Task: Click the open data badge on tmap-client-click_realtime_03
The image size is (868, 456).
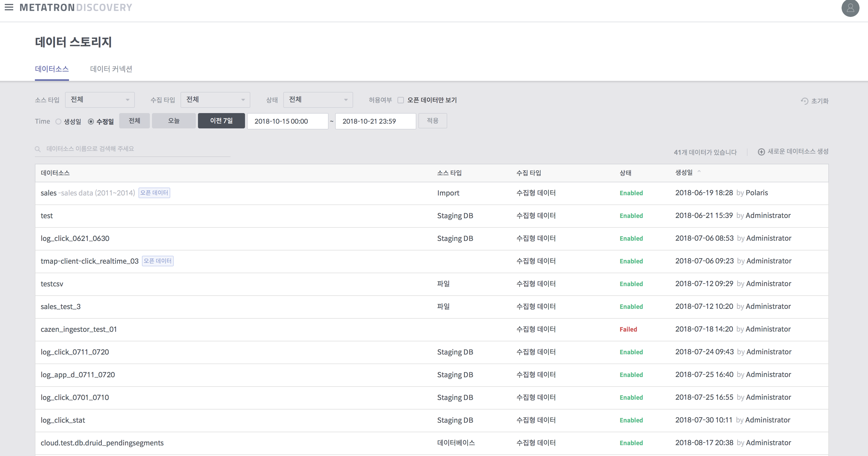Action: pos(157,261)
